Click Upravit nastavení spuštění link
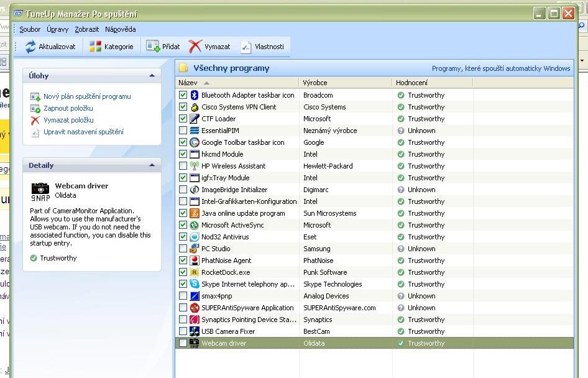This screenshot has width=588, height=378. pos(83,132)
